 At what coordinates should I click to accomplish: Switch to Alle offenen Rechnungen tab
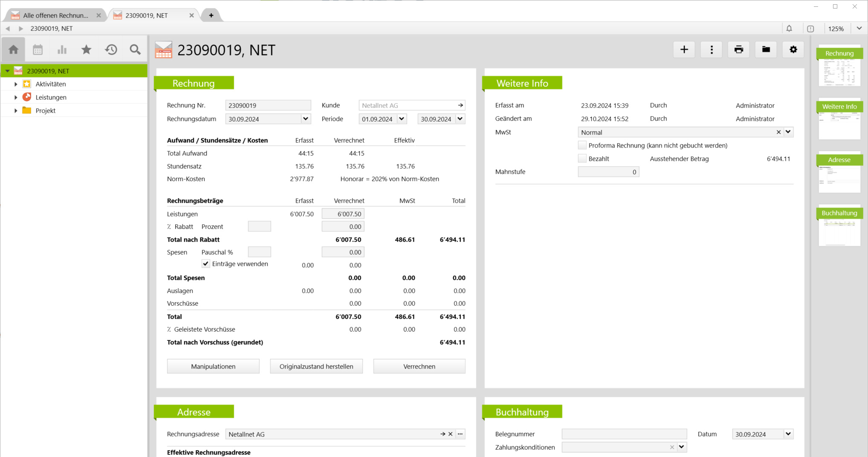55,15
